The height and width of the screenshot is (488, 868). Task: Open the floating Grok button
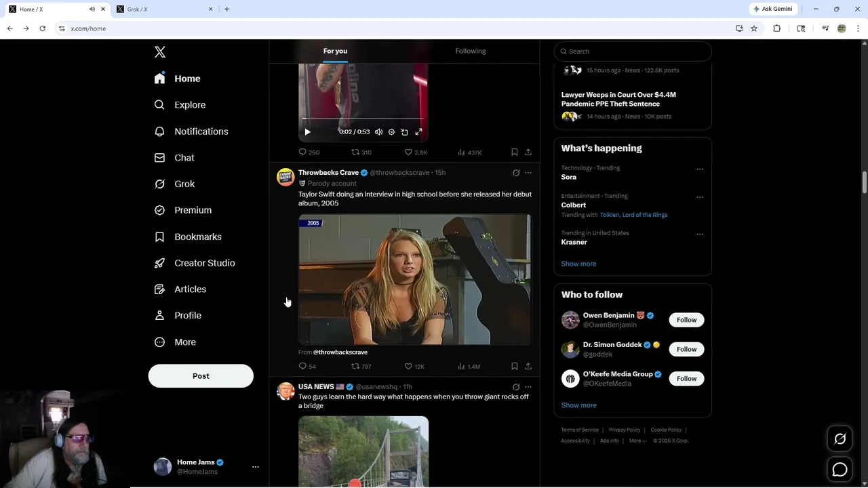[840, 439]
